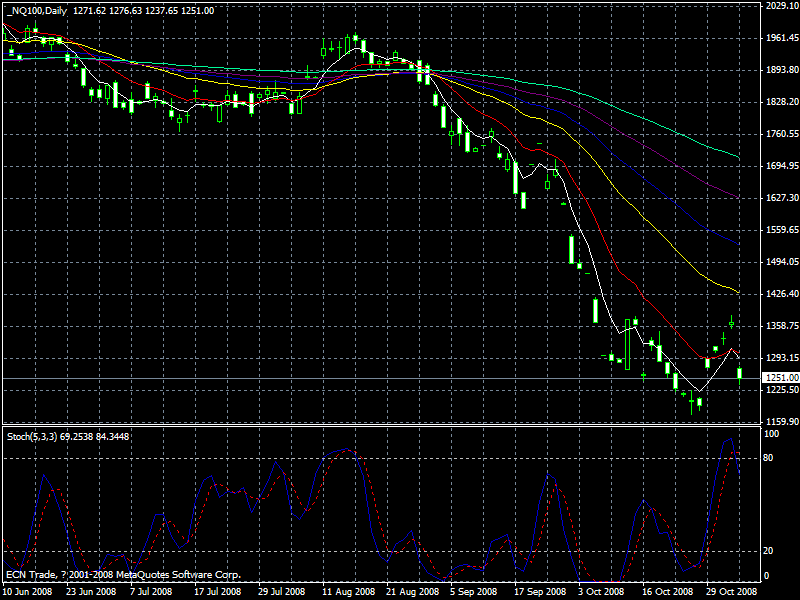Viewport: 800px width, 600px height.
Task: Click the 17 Jul 2008 date label
Action: (x=218, y=592)
